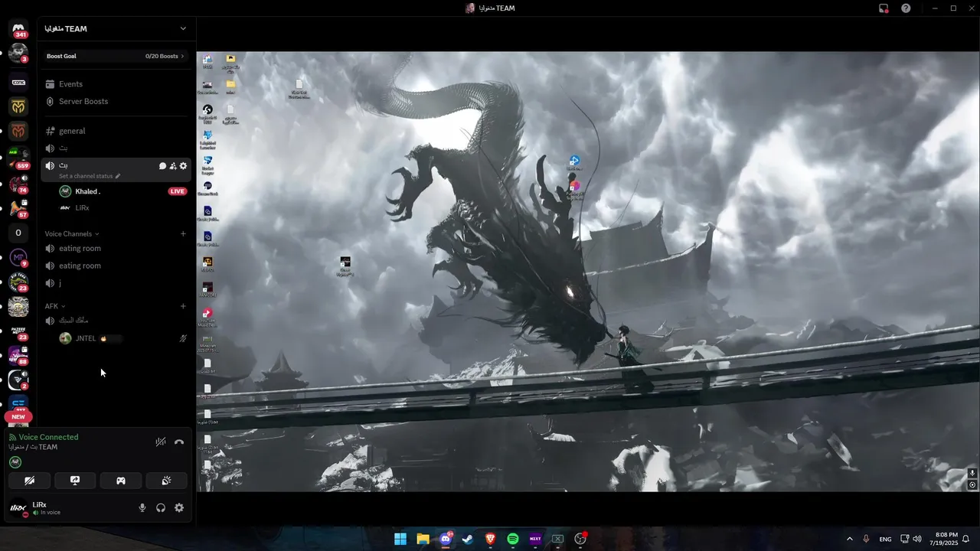Open Discord help icon in title bar
The width and height of the screenshot is (980, 551).
(x=906, y=8)
